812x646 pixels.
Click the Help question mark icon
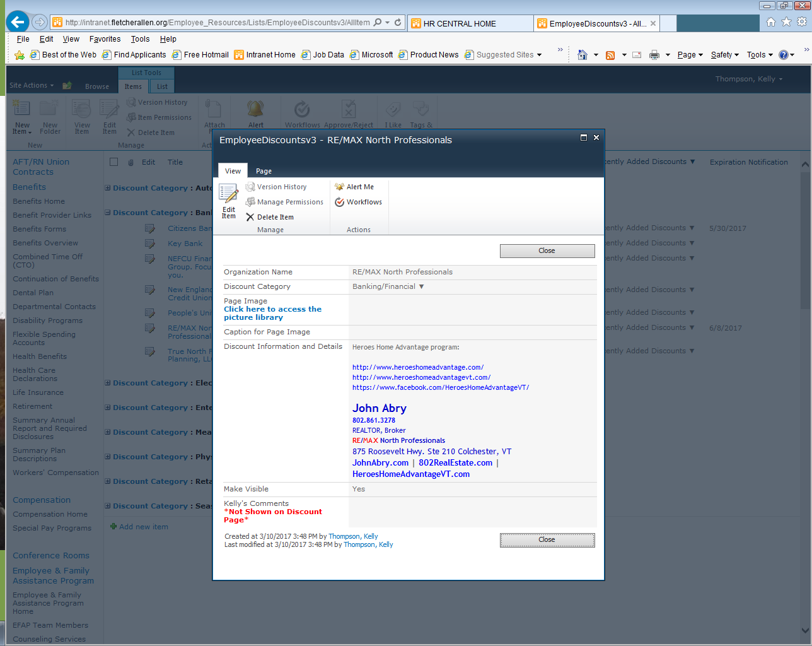pyautogui.click(x=783, y=55)
